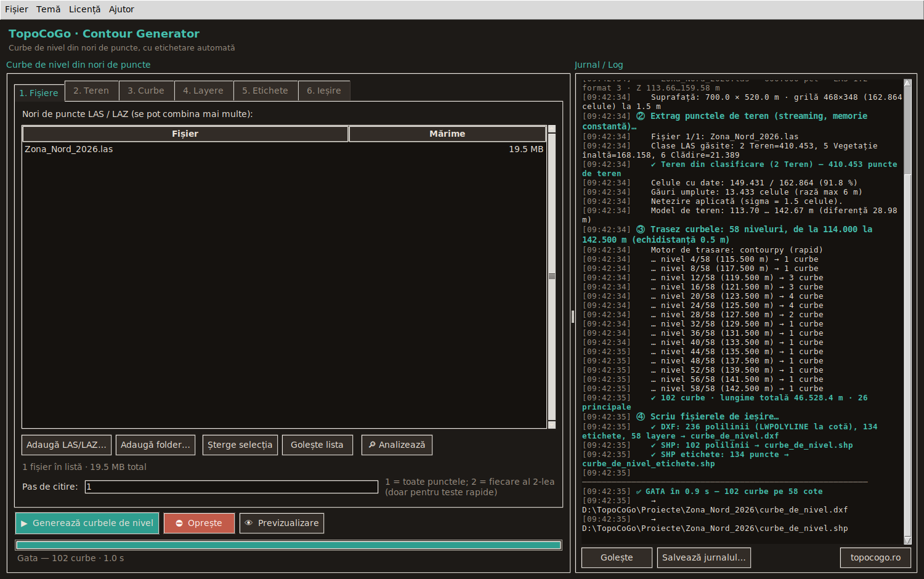
Task: Open the Fișier menu
Action: click(17, 9)
